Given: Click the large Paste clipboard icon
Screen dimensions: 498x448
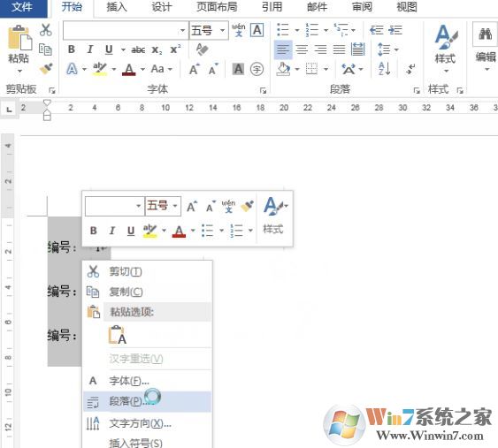Looking at the screenshot, I should [19, 38].
